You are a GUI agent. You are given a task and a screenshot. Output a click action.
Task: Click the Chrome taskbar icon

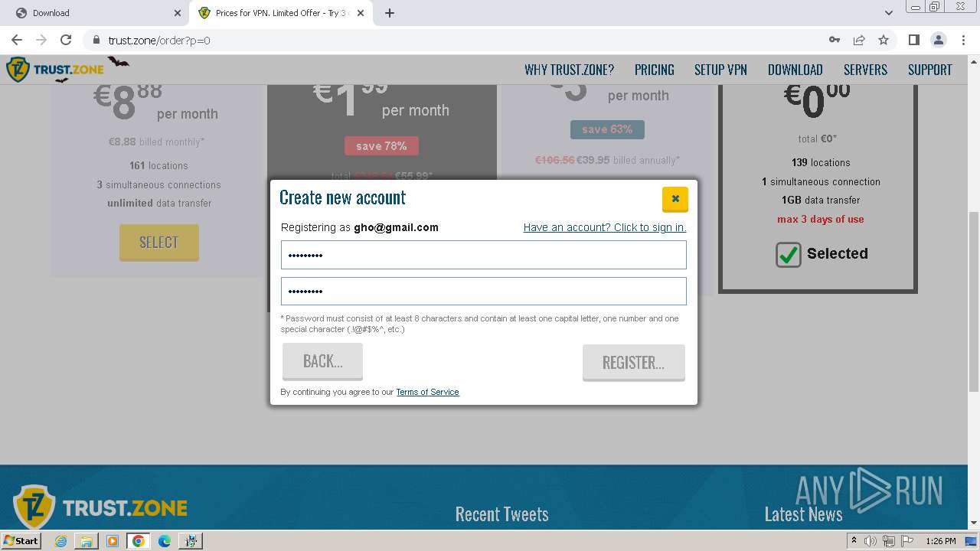[x=139, y=541]
